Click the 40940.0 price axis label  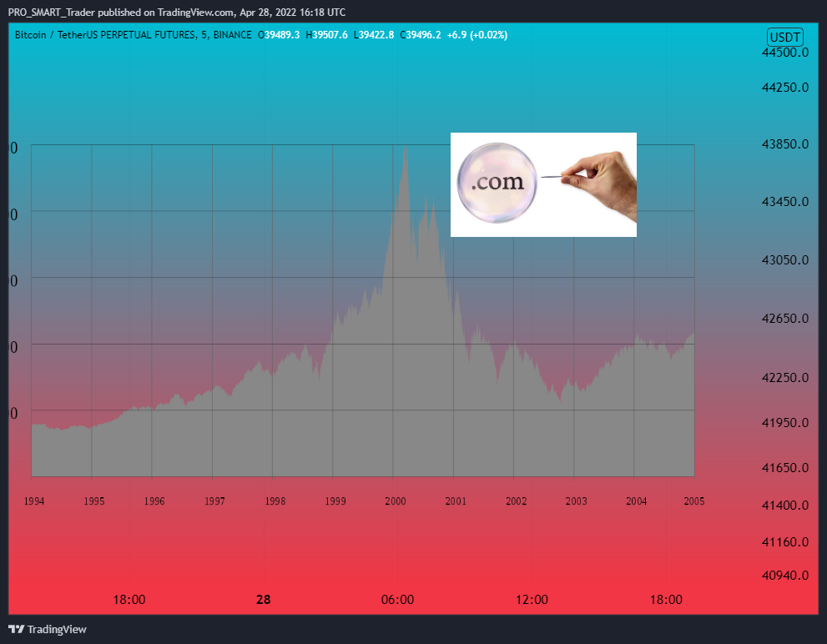(784, 576)
